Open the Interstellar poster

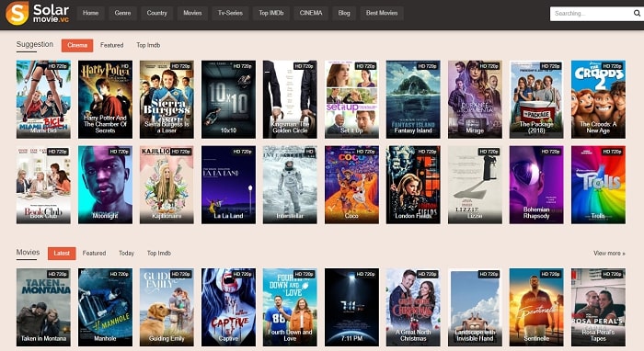click(x=290, y=185)
